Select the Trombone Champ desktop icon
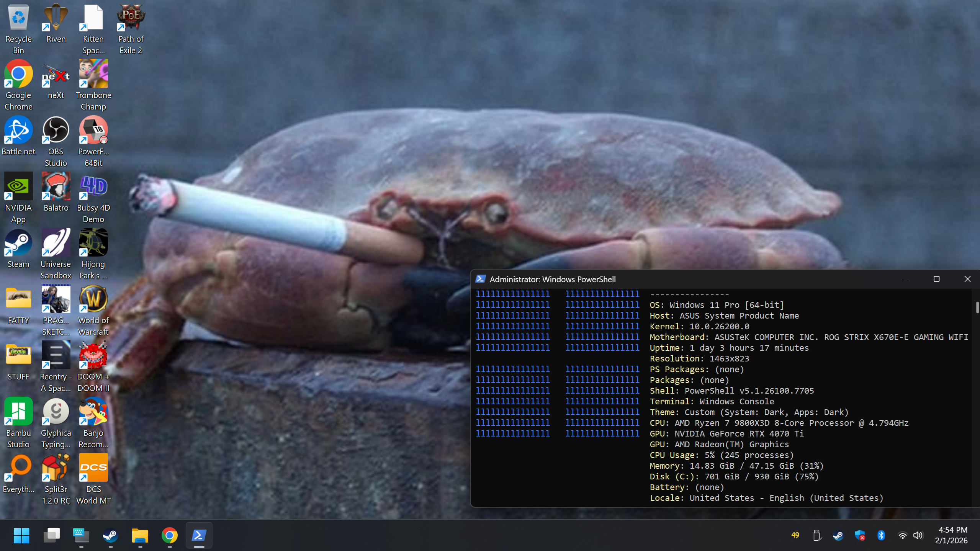 coord(93,74)
